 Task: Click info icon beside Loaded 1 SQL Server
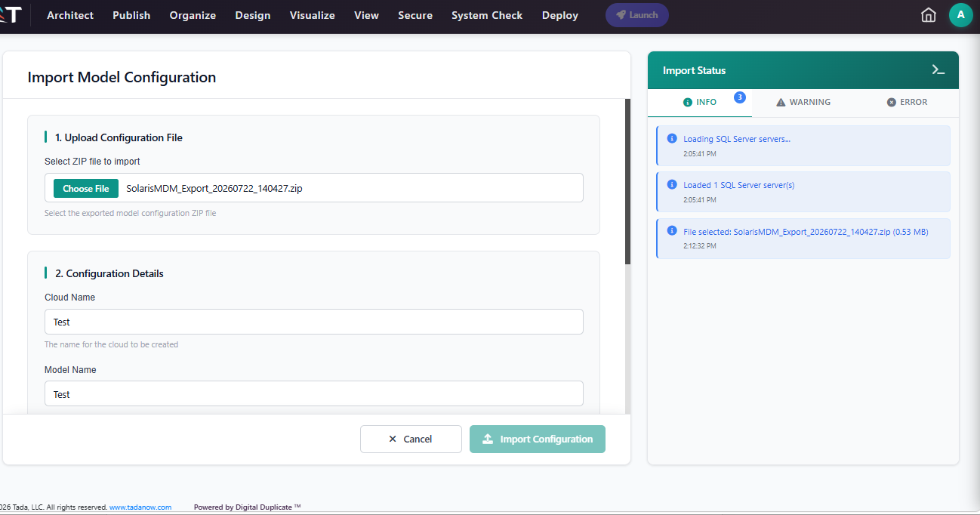(672, 184)
